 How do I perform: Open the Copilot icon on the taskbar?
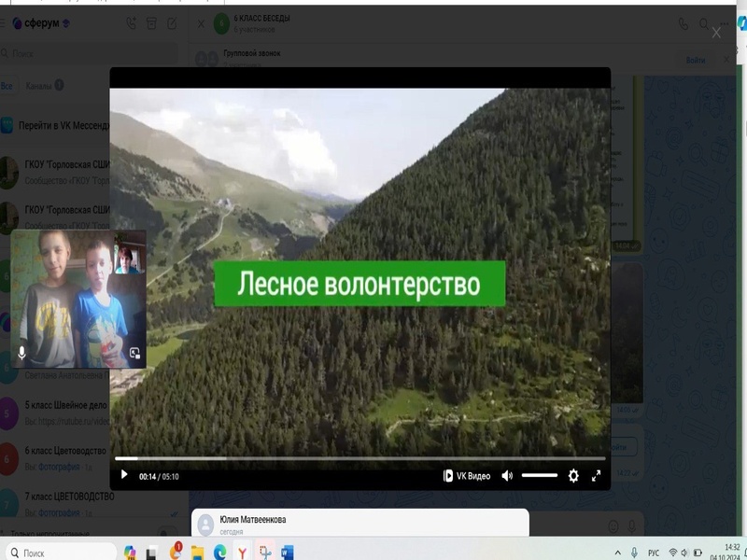pyautogui.click(x=130, y=553)
